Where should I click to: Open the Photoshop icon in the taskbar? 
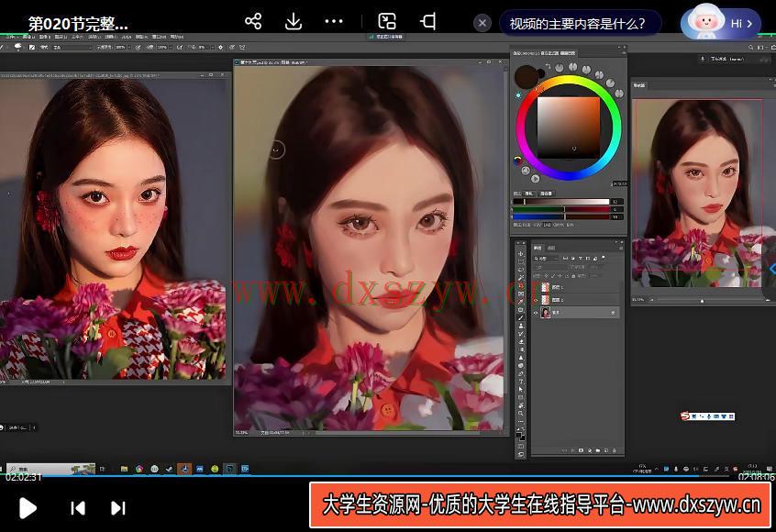point(229,469)
